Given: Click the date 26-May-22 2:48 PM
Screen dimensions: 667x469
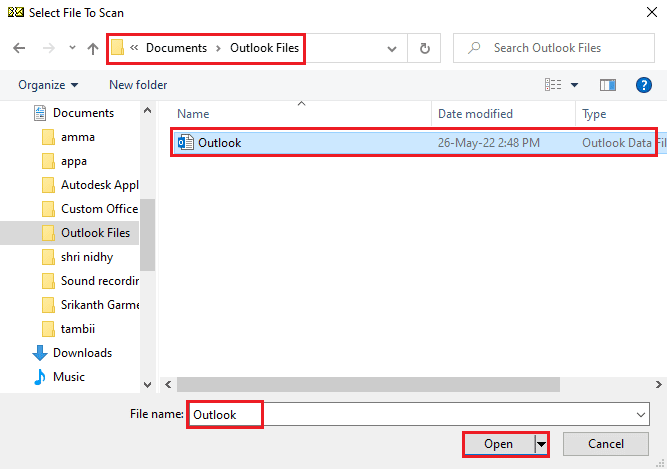Looking at the screenshot, I should click(489, 143).
